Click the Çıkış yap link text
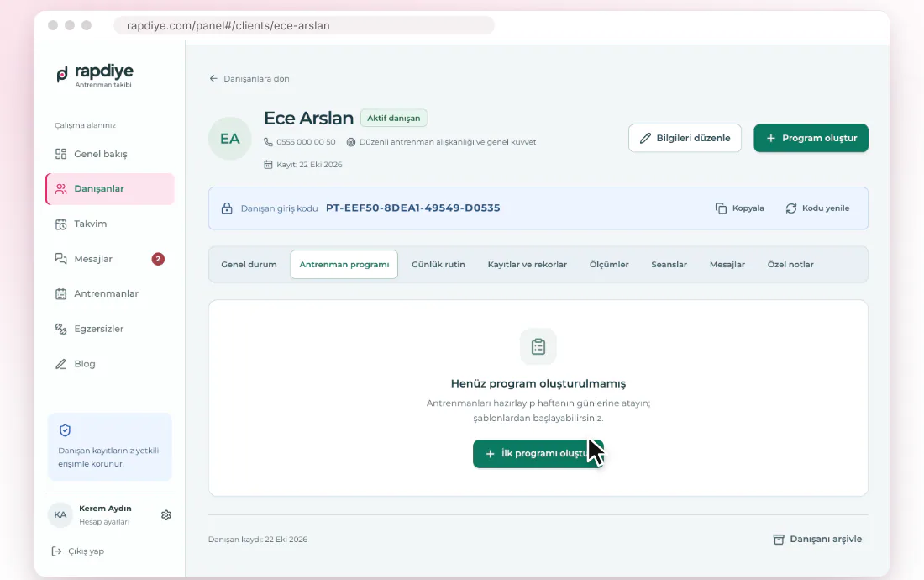Screen dimensions: 924x580 tap(86, 551)
